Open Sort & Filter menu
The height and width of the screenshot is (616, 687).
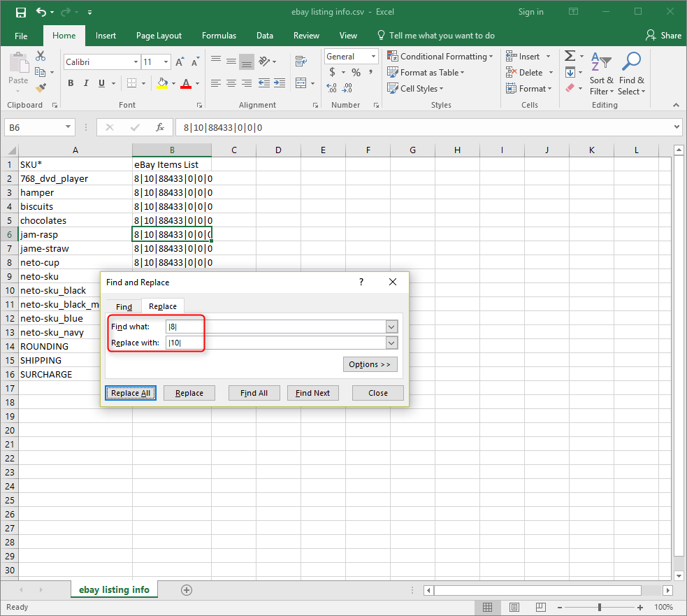(x=602, y=73)
